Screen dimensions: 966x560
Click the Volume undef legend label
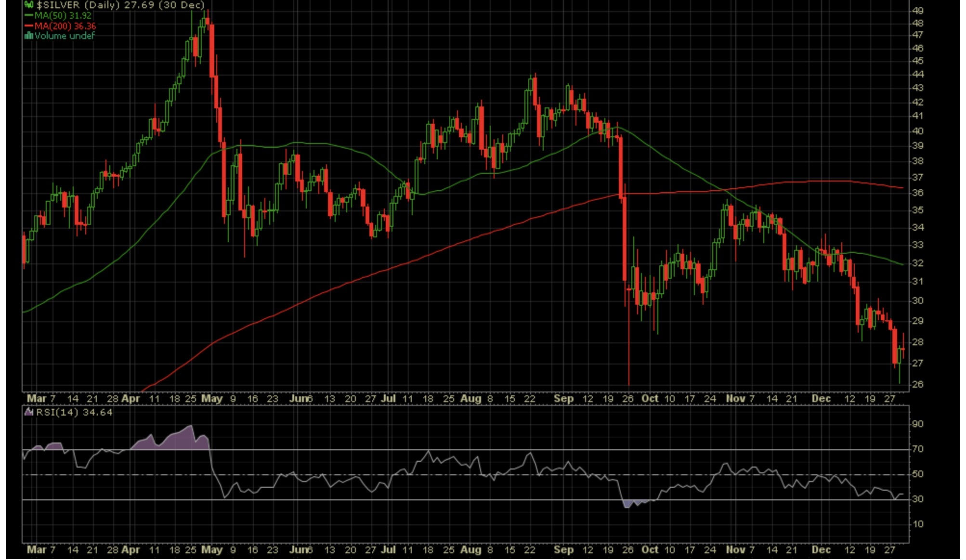[x=65, y=36]
